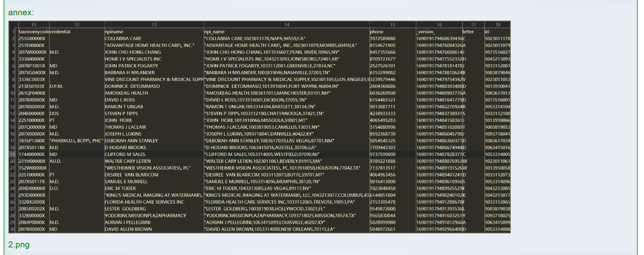Image resolution: width=644 pixels, height=255 pixels.
Task: Select column number 14 header
Action: click(x=286, y=25)
